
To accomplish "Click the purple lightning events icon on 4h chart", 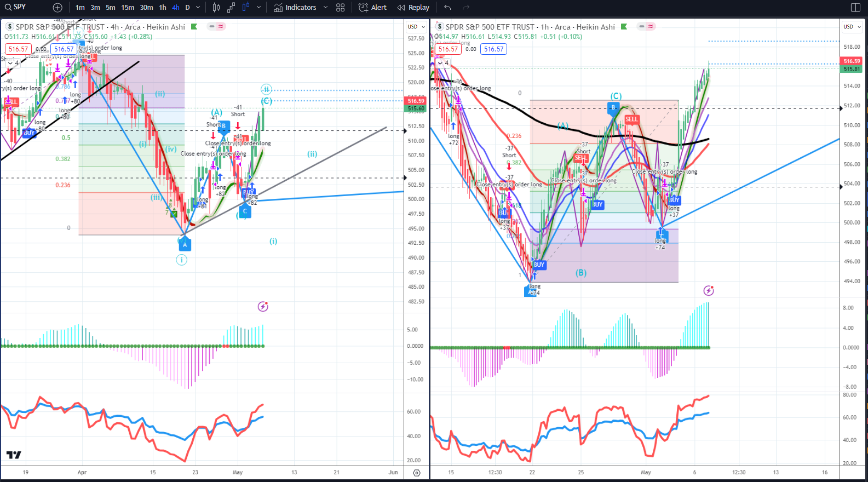I will click(263, 307).
